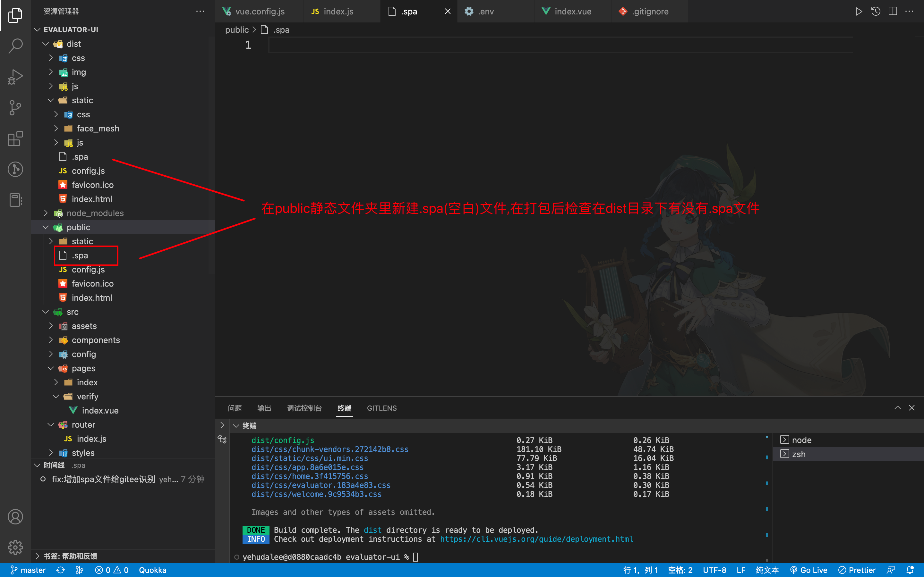Click the Run file play icon
This screenshot has height=577, width=924.
coord(858,11)
